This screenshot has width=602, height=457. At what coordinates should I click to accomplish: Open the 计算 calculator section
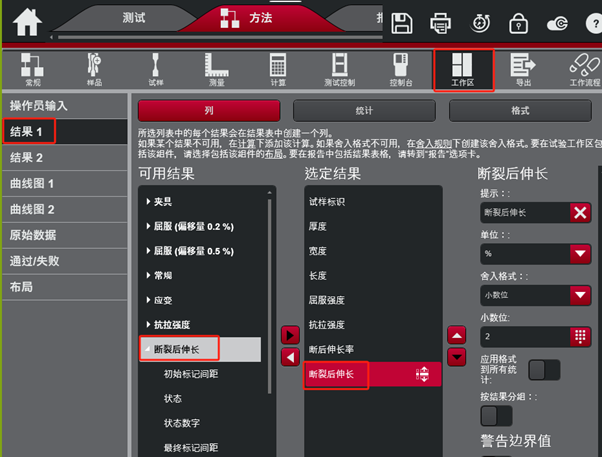(278, 69)
